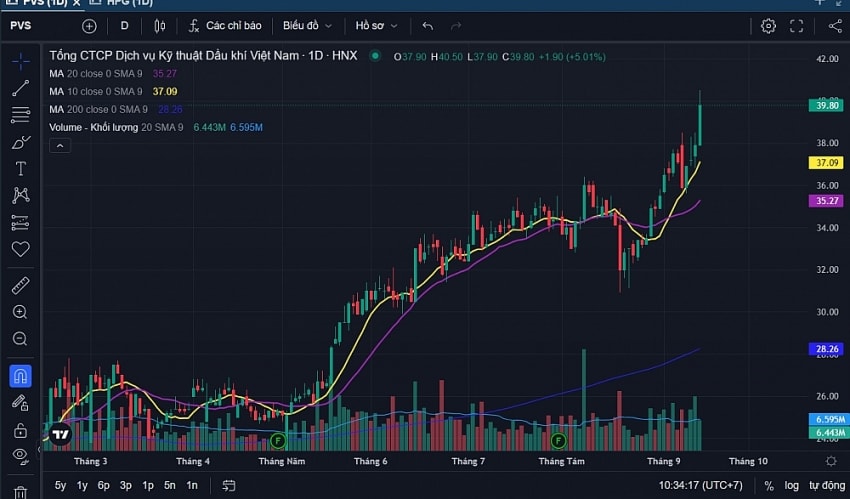Remove drawings with trash icon
The height and width of the screenshot is (499, 850).
click(x=21, y=492)
